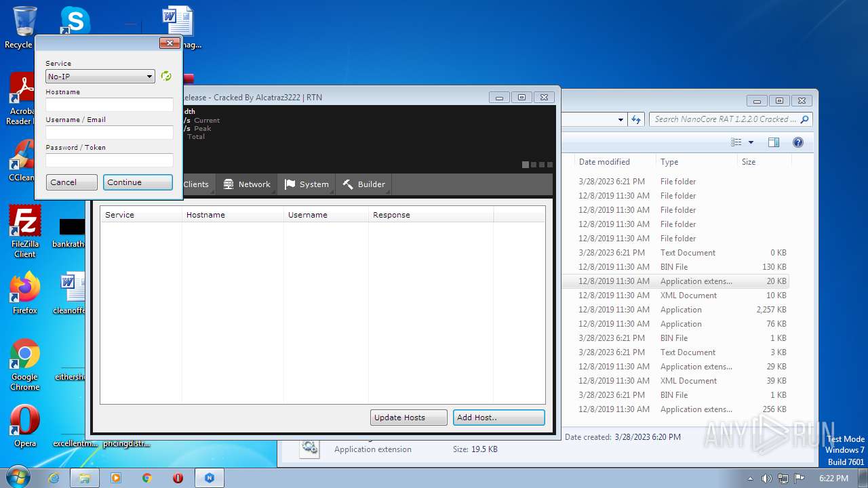
Task: Open Internet Explorer from taskbar
Action: 54,478
